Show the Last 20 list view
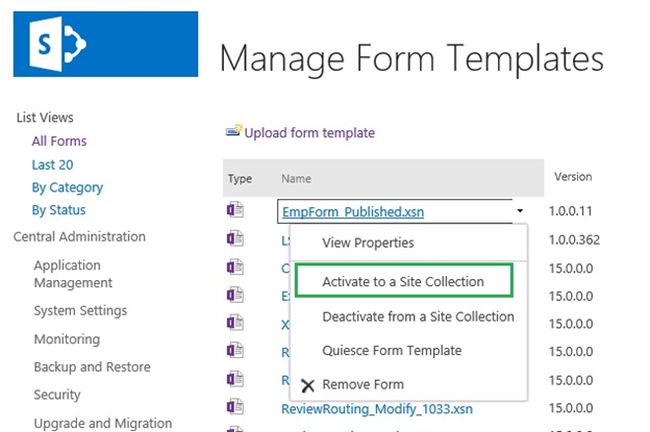 [x=52, y=164]
